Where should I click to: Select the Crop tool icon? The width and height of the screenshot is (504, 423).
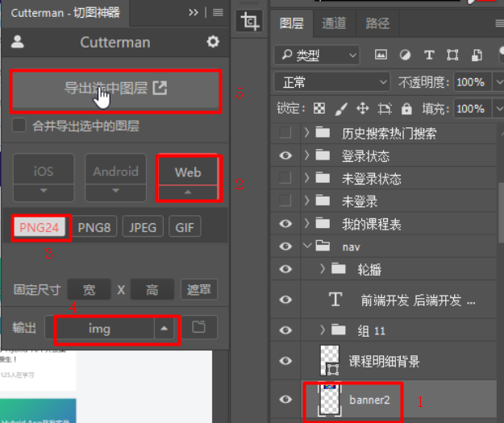pyautogui.click(x=250, y=23)
